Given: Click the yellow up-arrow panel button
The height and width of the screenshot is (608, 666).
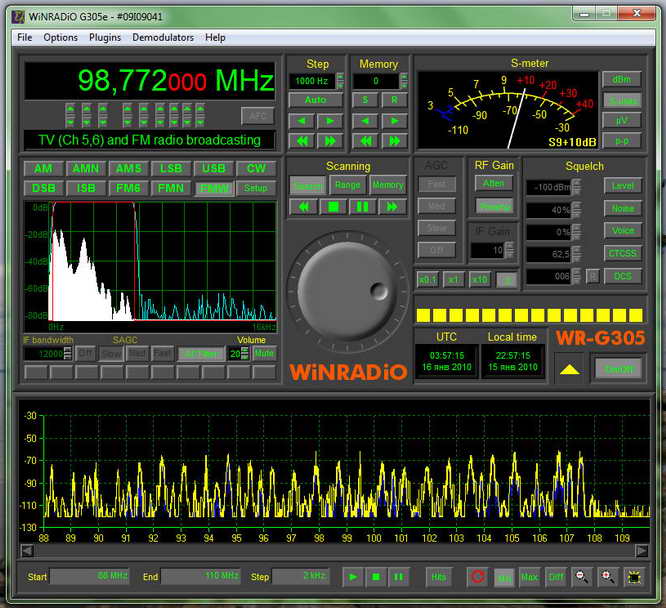Looking at the screenshot, I should [568, 369].
